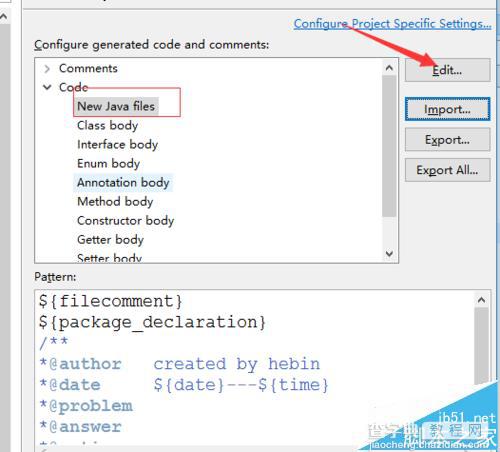Select the Class body template

tap(107, 126)
